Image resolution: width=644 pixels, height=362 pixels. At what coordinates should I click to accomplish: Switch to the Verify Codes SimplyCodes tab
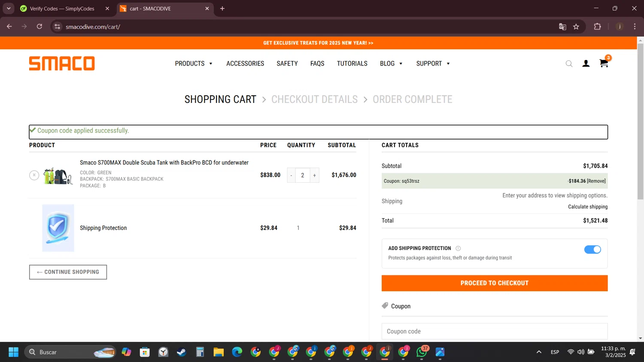pos(62,9)
